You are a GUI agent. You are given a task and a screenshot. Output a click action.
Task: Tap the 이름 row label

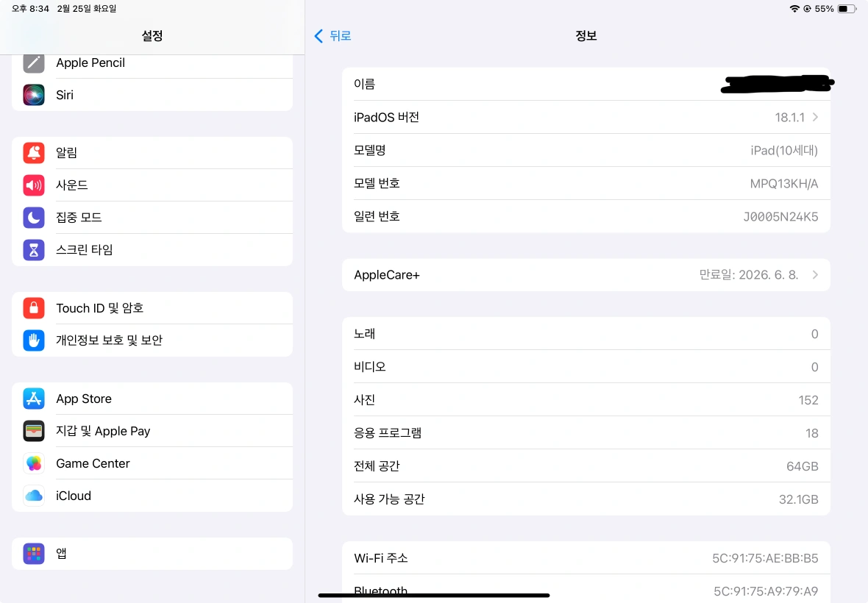pos(364,84)
